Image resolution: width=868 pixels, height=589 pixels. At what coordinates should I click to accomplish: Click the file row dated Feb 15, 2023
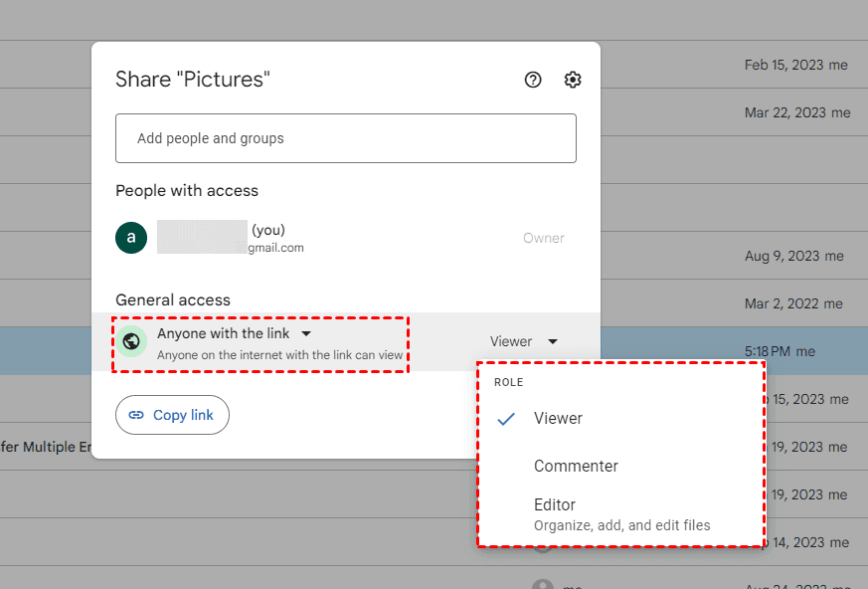736,65
